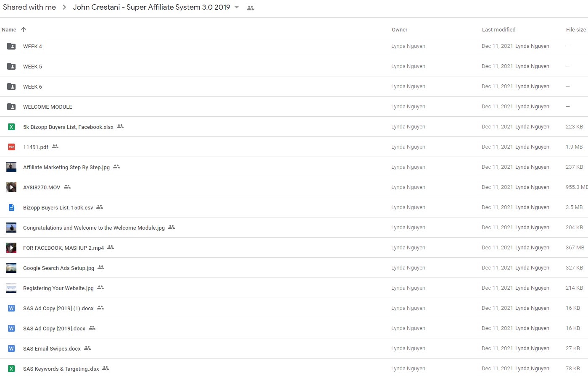Viewport: 588px width, 377px height.
Task: Click Word icon for SAS Email Swipes.docx
Action: 11,348
